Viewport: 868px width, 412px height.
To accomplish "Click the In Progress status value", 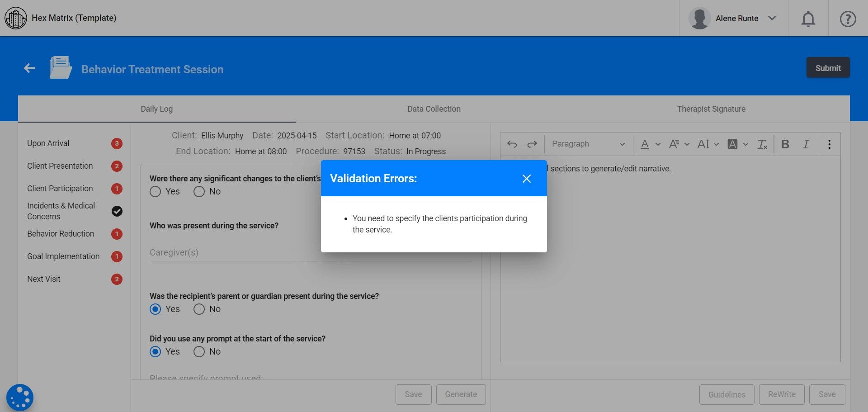I will (426, 152).
